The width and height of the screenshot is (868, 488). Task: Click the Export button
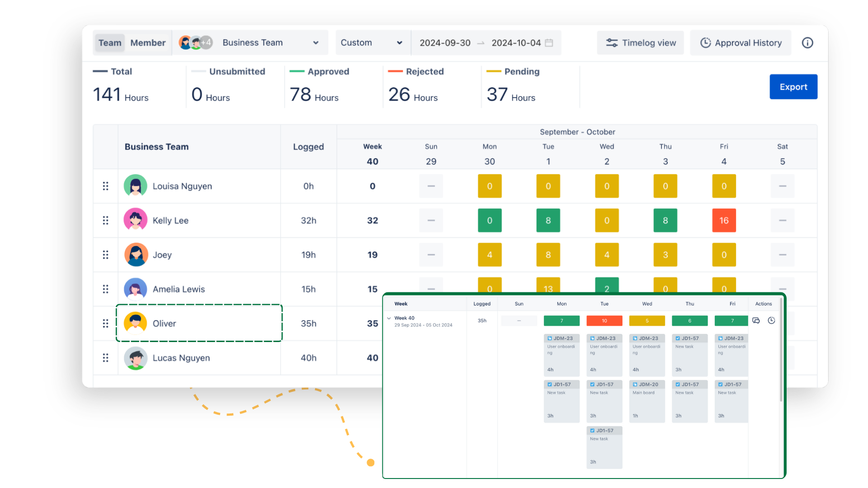click(793, 87)
